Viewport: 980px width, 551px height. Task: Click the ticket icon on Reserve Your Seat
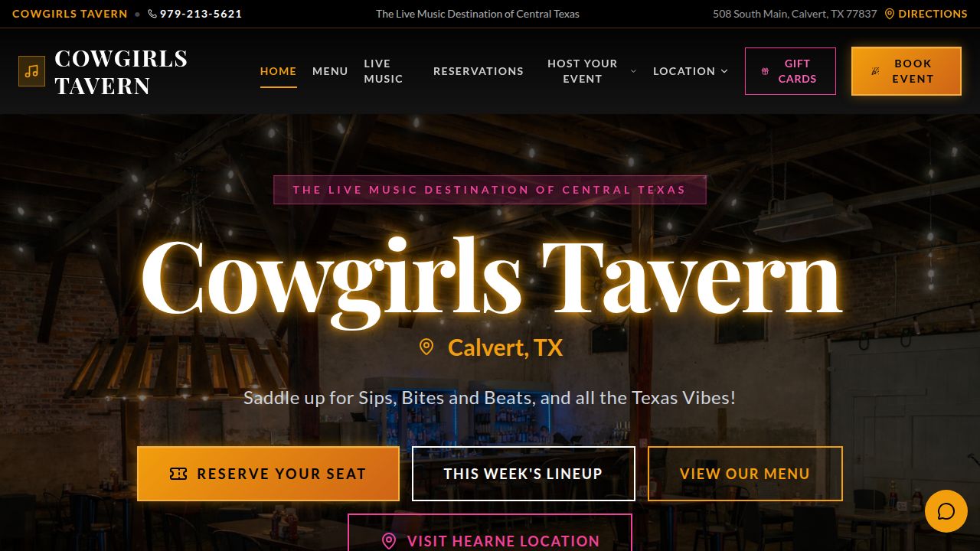tap(178, 474)
